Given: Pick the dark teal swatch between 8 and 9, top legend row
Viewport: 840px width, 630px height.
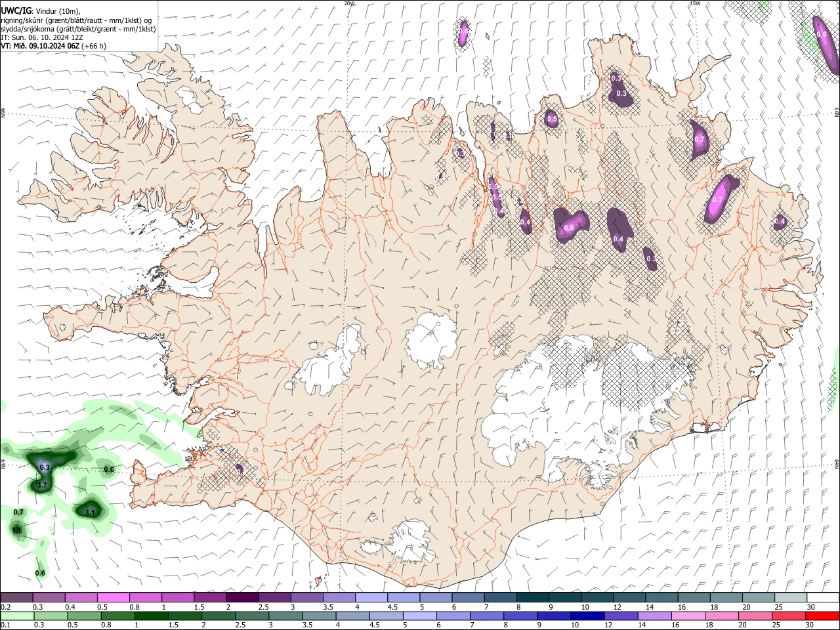Looking at the screenshot, I should click(x=533, y=598).
